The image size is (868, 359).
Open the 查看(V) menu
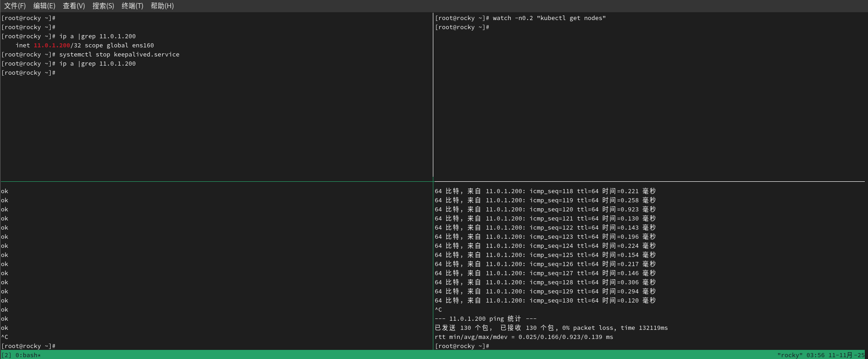(x=74, y=6)
